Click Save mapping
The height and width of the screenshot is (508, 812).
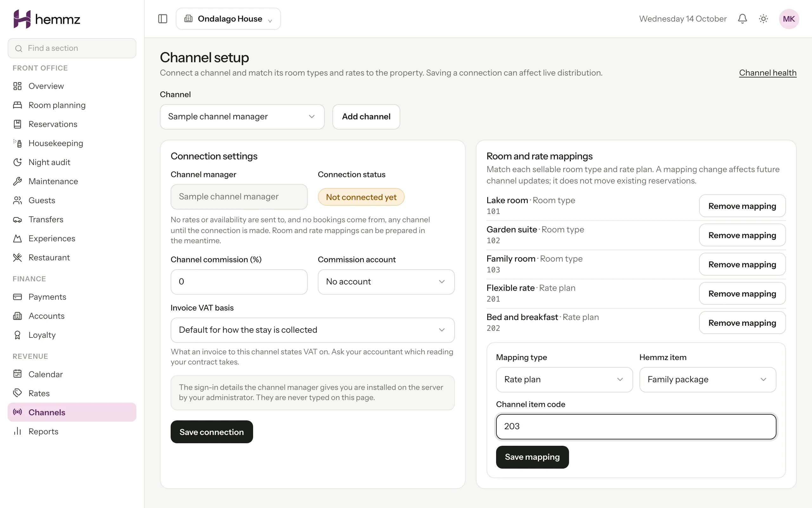[x=532, y=457]
